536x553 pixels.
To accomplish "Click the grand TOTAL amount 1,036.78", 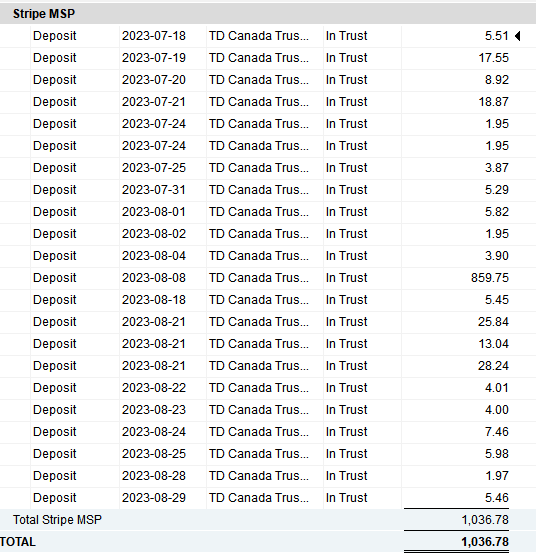I will (485, 542).
